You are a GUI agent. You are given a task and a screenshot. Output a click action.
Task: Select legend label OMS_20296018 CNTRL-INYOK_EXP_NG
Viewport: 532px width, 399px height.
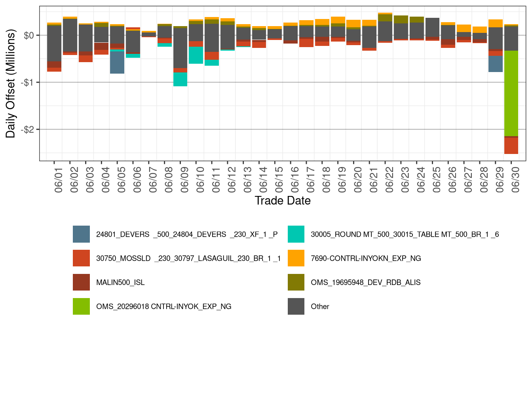[164, 307]
